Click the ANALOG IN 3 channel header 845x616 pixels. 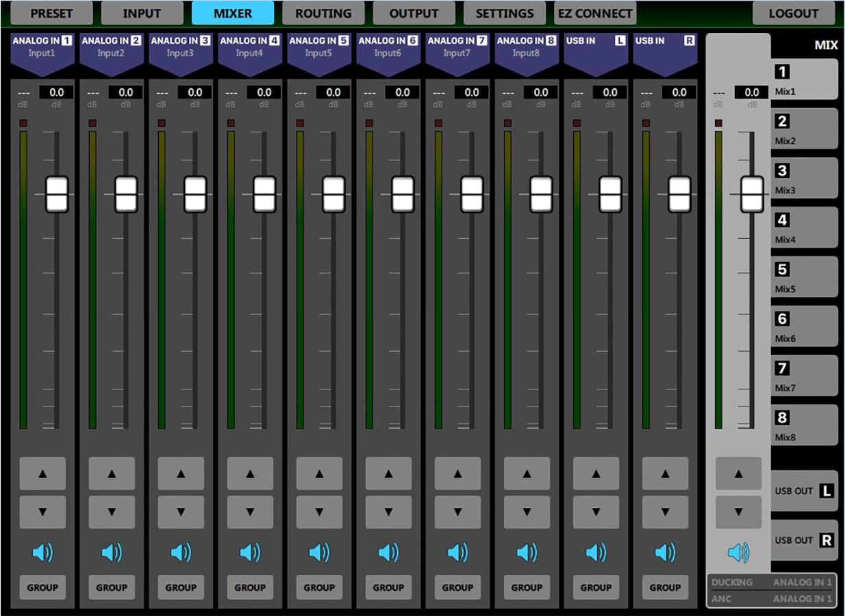click(x=181, y=53)
